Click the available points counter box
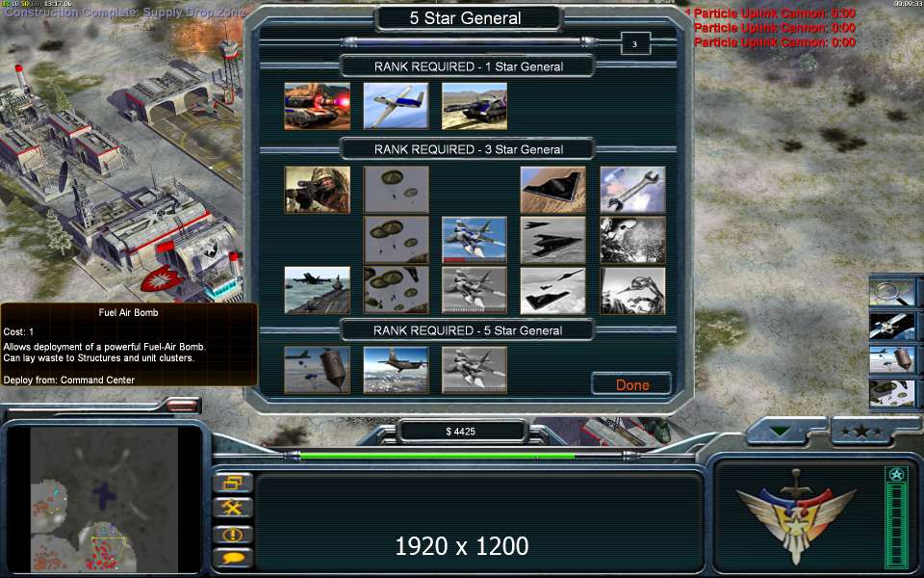The image size is (924, 578). (x=635, y=43)
